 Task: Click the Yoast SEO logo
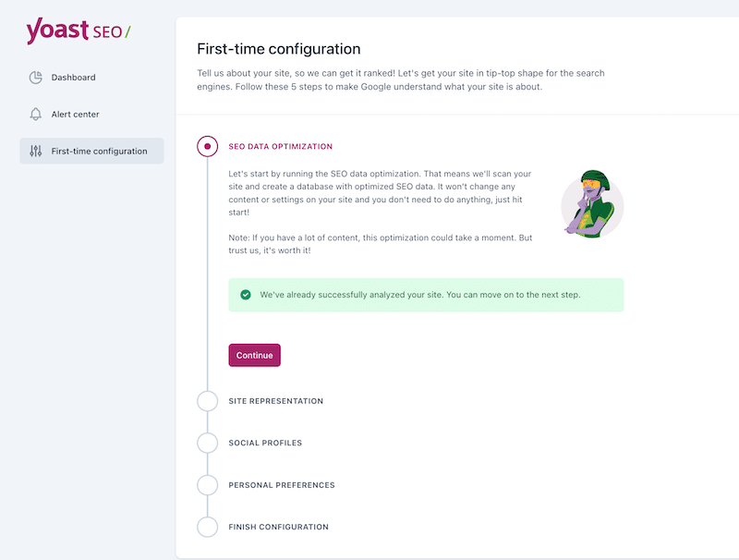(x=79, y=31)
